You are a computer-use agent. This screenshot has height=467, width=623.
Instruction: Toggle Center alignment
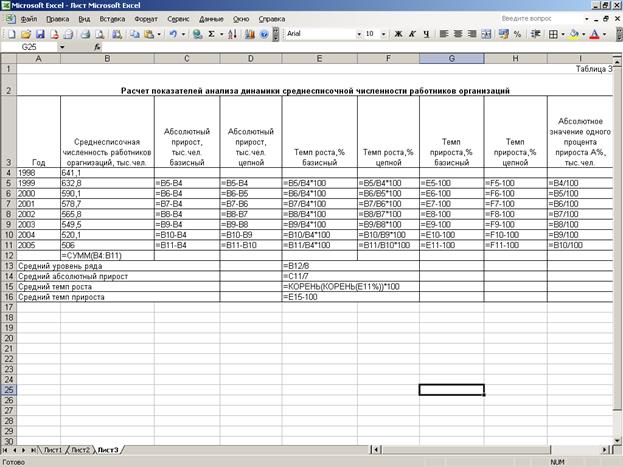[x=458, y=34]
